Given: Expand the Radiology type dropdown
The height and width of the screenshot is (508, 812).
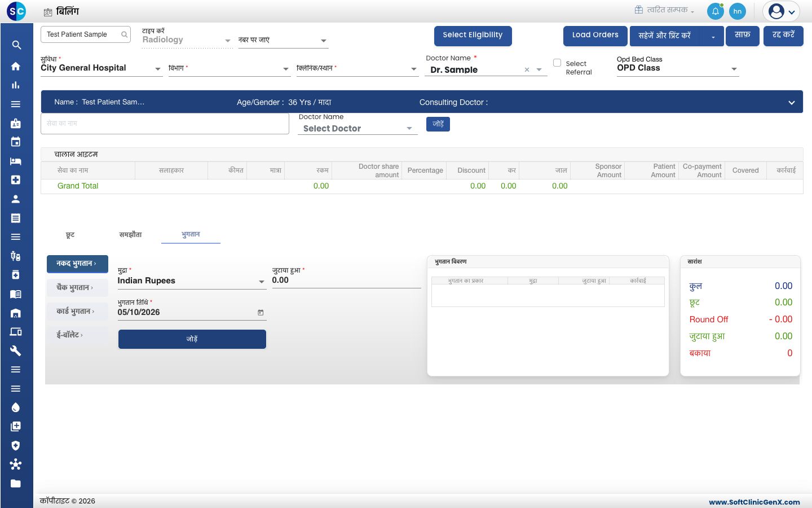Looking at the screenshot, I should pos(228,41).
